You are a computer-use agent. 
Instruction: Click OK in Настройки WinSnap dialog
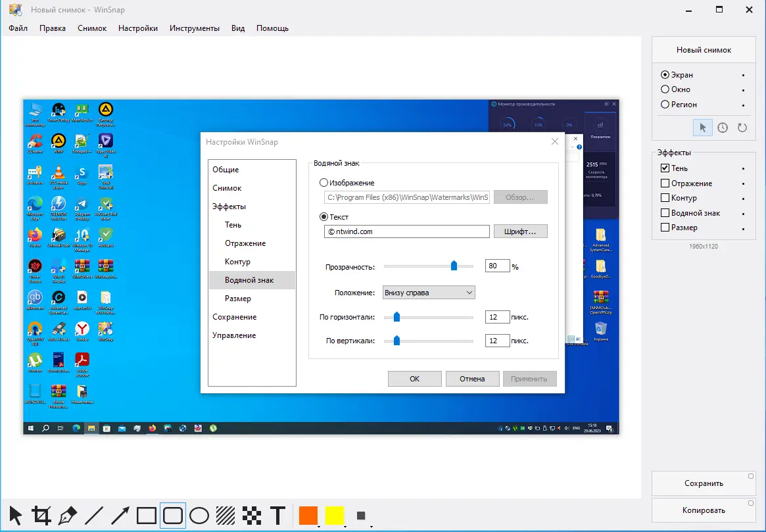click(x=414, y=379)
